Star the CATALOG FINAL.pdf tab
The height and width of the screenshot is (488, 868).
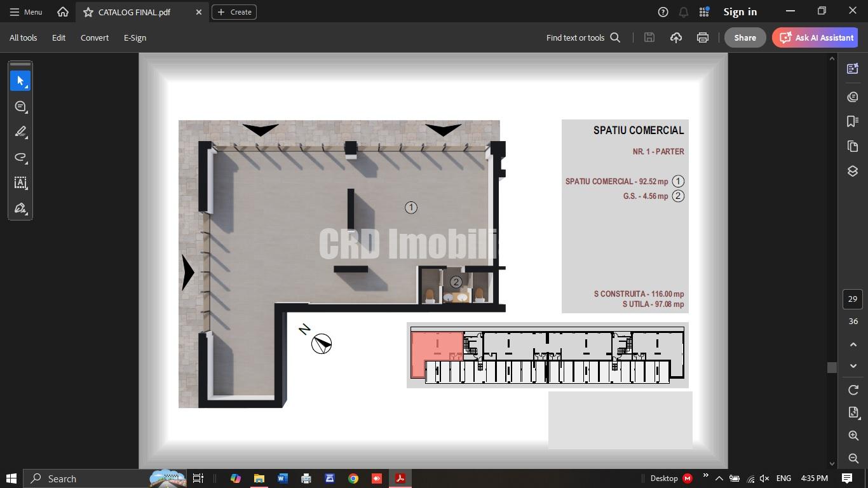click(x=88, y=12)
